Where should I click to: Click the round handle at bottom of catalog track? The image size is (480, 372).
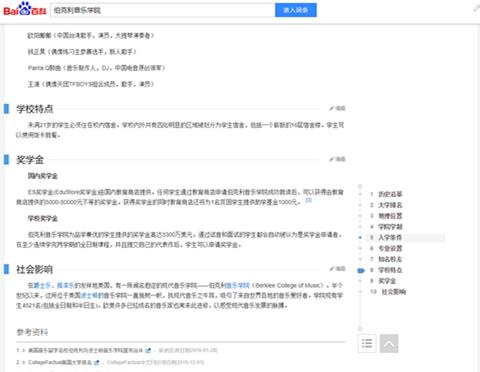360,329
